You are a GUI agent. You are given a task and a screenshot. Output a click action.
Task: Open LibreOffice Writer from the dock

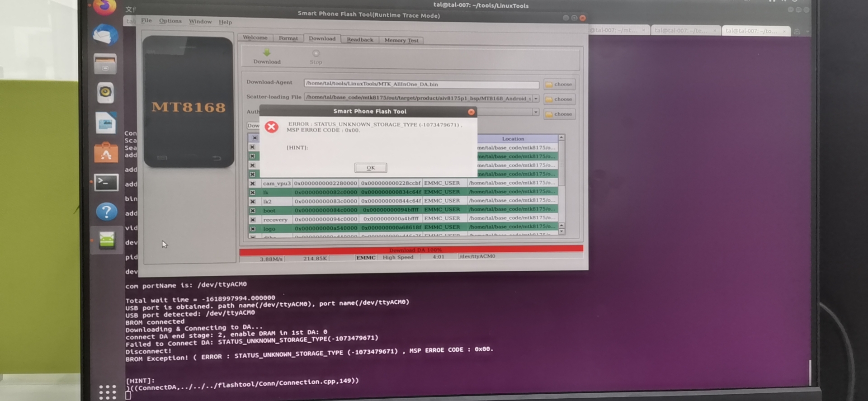coord(106,123)
